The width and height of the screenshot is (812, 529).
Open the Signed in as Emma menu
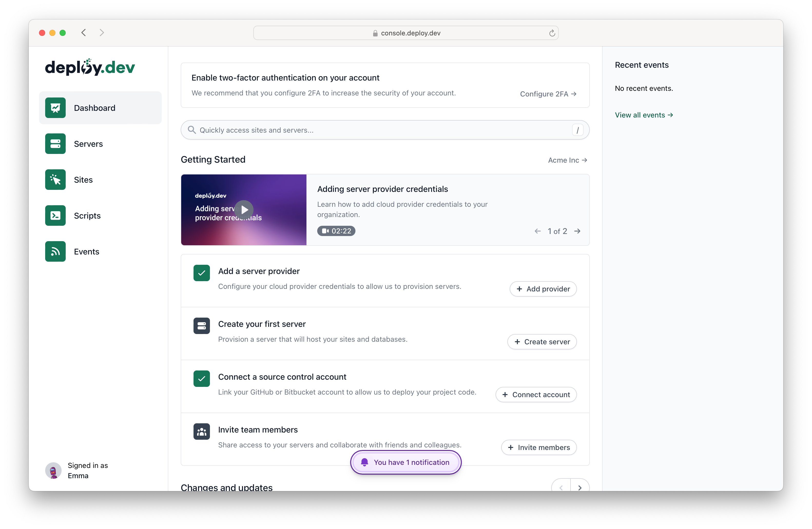(77, 470)
